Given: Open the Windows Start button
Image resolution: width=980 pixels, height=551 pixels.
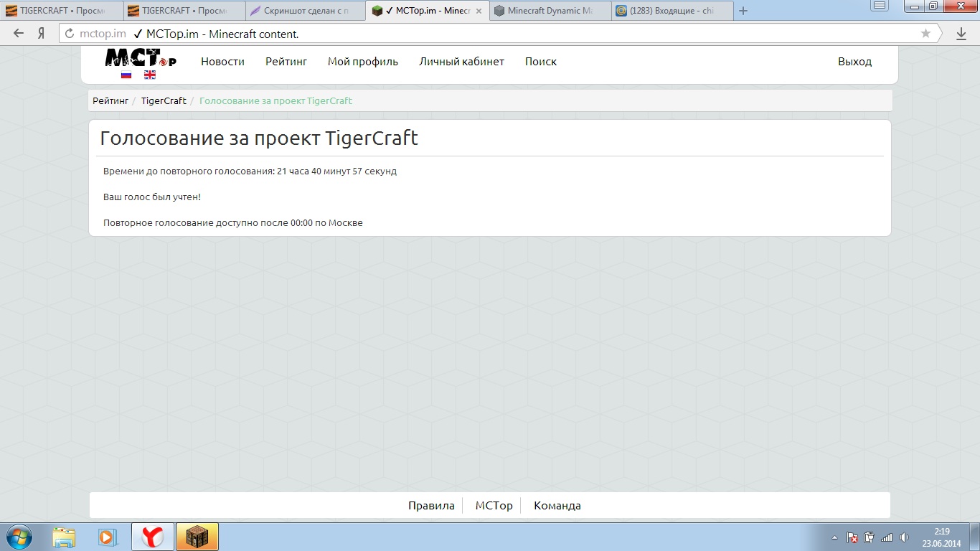Looking at the screenshot, I should (x=19, y=537).
